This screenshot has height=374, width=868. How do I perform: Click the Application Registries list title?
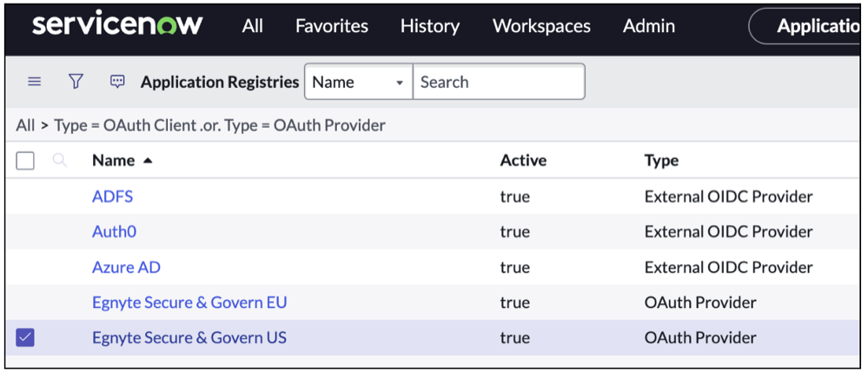[220, 82]
